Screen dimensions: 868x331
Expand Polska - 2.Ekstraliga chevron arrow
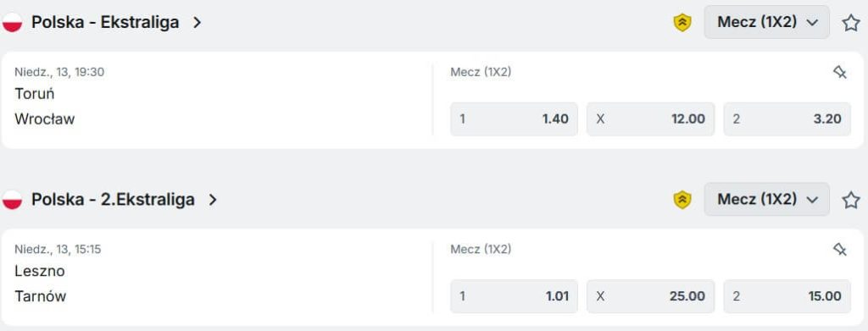tap(213, 200)
